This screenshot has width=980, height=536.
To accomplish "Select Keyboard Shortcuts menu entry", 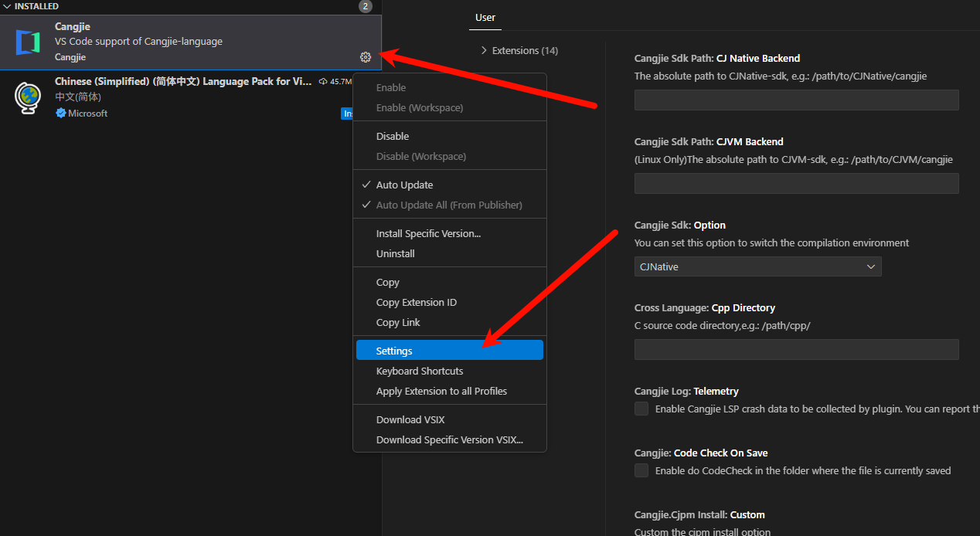I will tap(450, 371).
